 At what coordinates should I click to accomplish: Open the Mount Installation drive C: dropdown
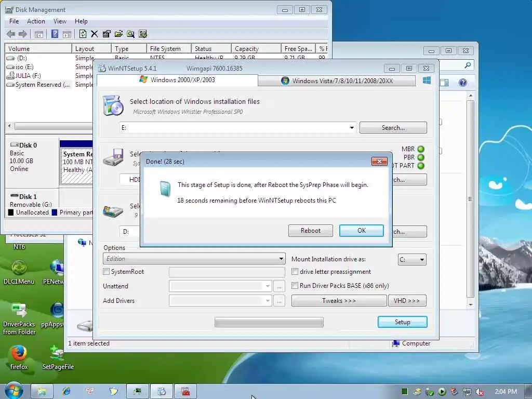tap(422, 260)
